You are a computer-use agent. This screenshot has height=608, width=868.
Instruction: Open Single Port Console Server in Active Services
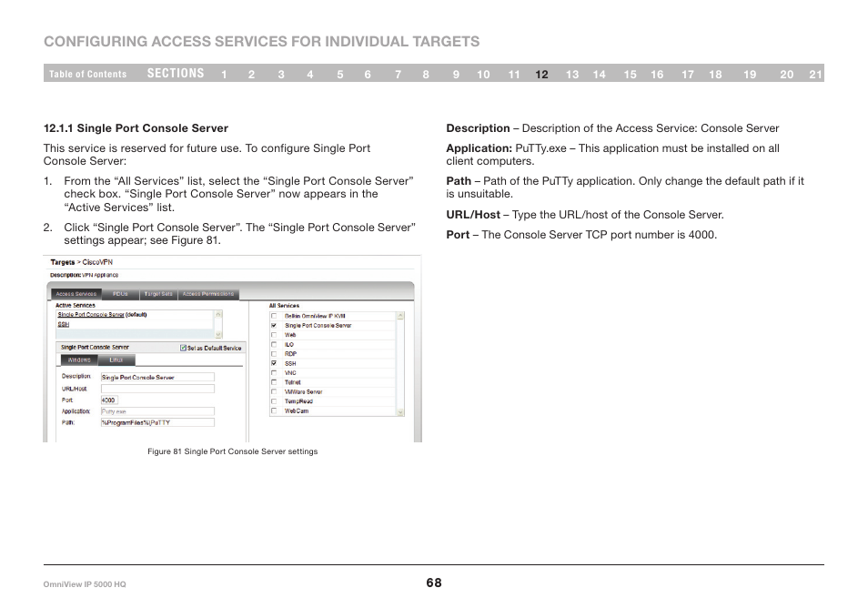[x=91, y=315]
